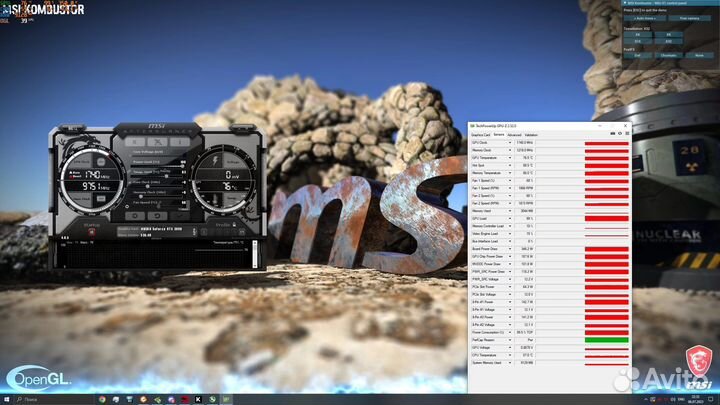720x405 pixels.
Task: Click the Afterburner Profile lock icon
Action: coord(234,225)
